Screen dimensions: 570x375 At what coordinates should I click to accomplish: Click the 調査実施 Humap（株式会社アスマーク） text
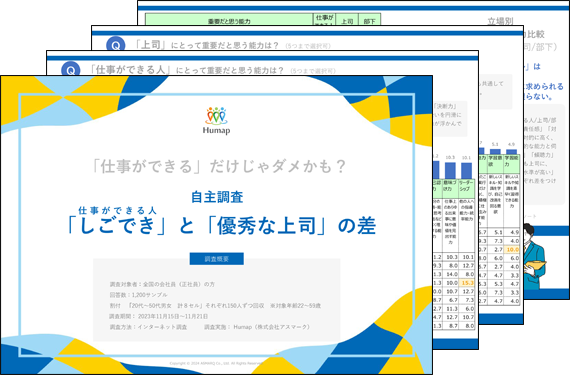[x=257, y=327]
